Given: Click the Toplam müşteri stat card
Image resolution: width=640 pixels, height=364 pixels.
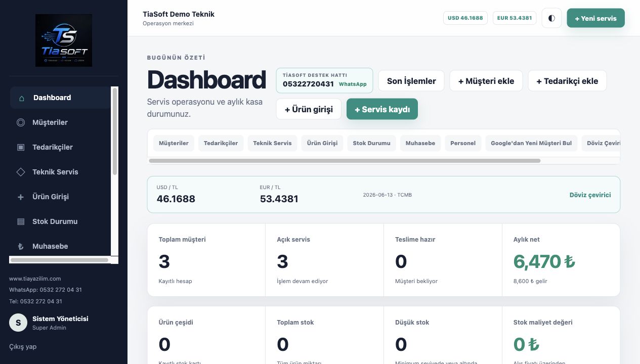Looking at the screenshot, I should (206, 260).
